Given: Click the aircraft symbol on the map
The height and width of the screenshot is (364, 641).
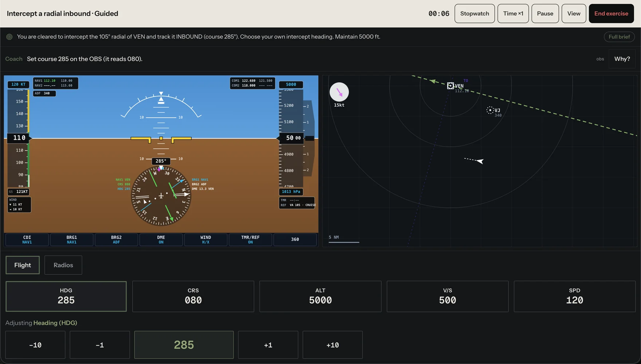Looking at the screenshot, I should [480, 161].
